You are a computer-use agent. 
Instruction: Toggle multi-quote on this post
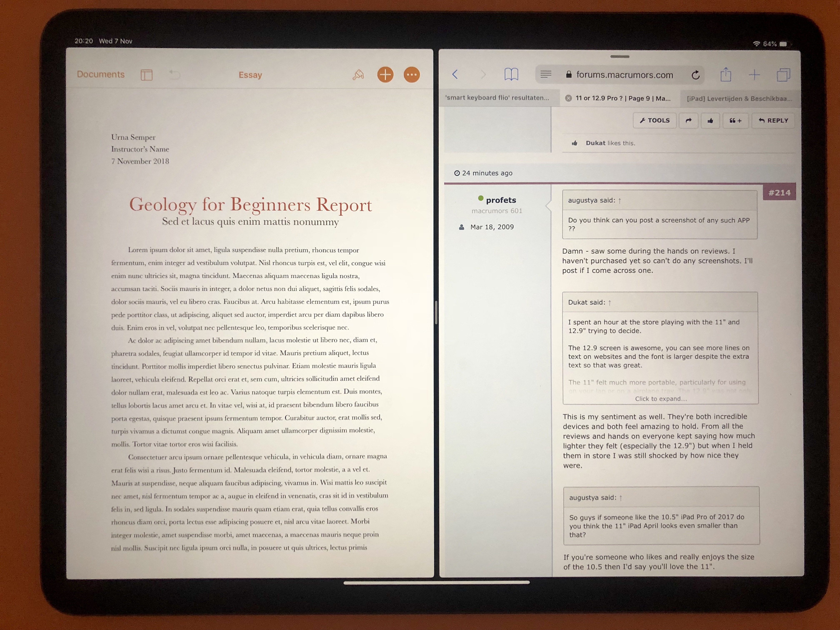click(735, 121)
